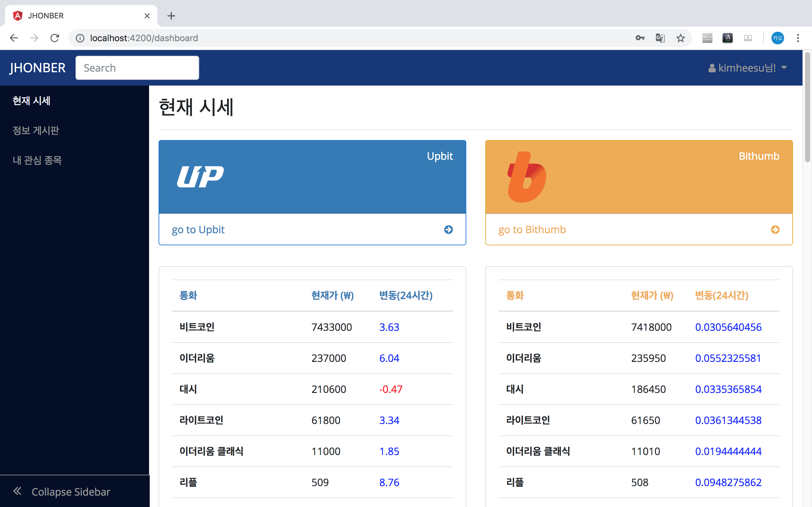Select 내 관심 종목 in the sidebar
The height and width of the screenshot is (507, 812).
click(37, 160)
